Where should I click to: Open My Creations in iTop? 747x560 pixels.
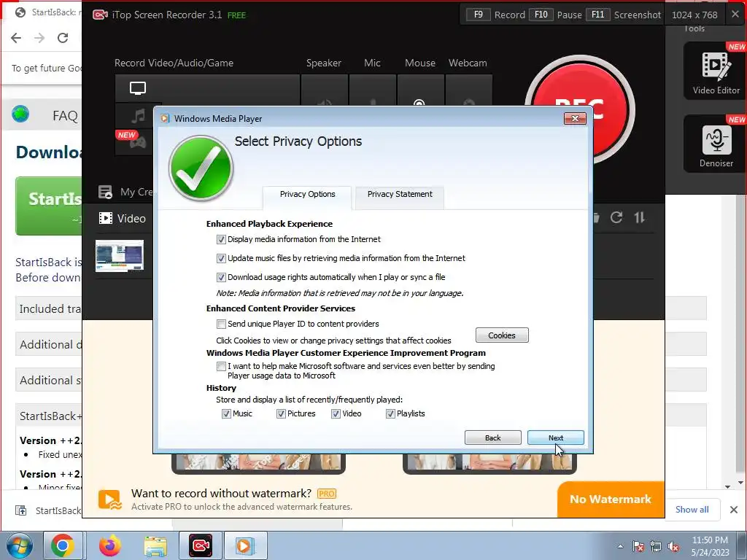(x=125, y=192)
